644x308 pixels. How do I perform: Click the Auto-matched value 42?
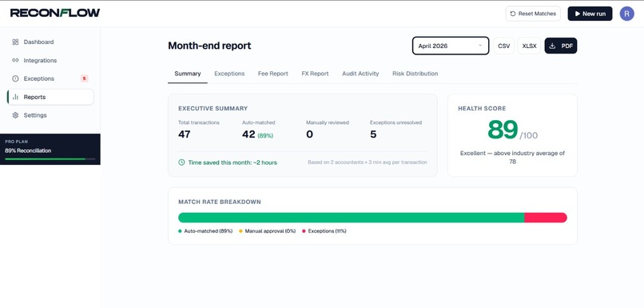(x=248, y=134)
